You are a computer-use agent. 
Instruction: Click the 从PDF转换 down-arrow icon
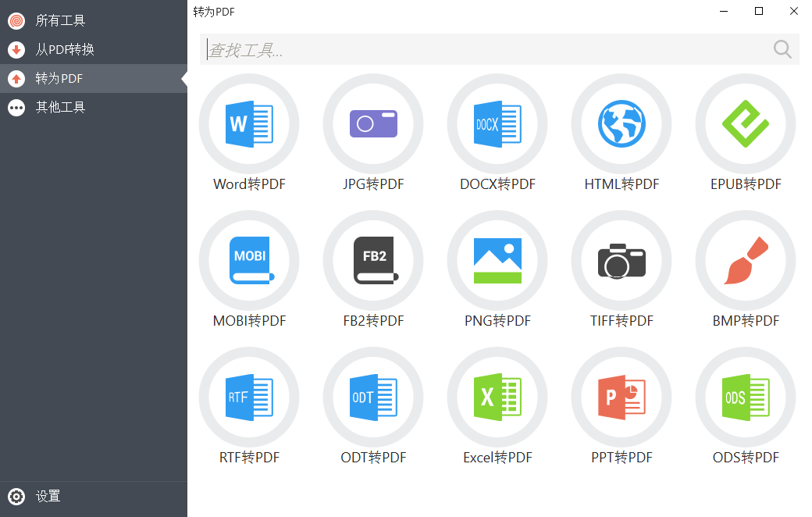click(x=16, y=50)
